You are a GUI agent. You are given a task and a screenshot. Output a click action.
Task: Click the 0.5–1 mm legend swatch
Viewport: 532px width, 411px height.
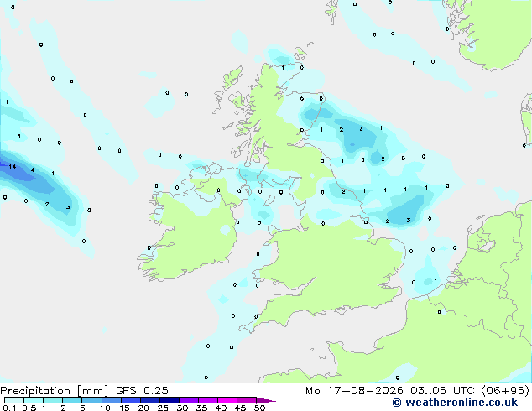34,400
